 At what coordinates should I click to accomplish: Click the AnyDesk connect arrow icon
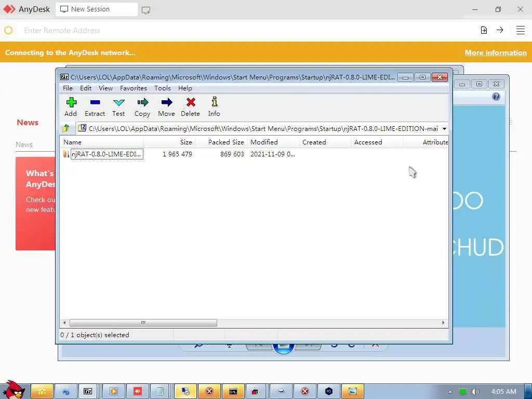pos(500,30)
